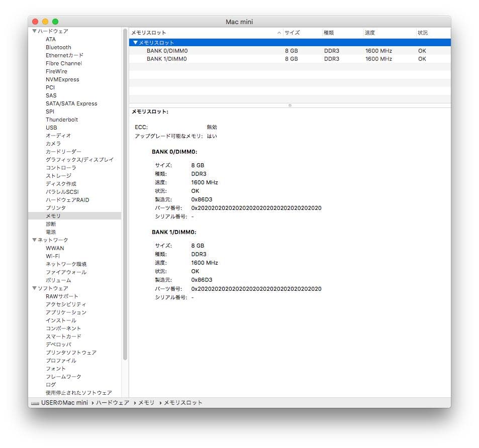Sort by the 速度 column header

(390, 33)
